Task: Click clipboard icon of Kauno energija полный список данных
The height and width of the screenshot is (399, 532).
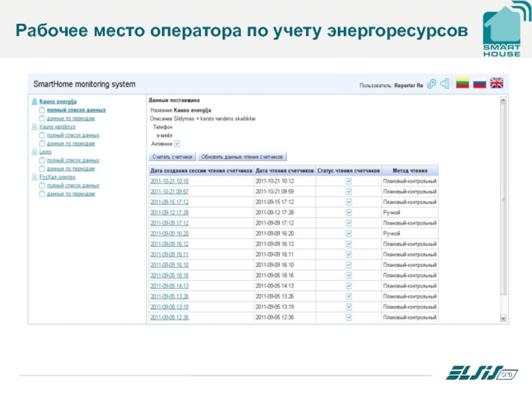Action: (x=42, y=110)
